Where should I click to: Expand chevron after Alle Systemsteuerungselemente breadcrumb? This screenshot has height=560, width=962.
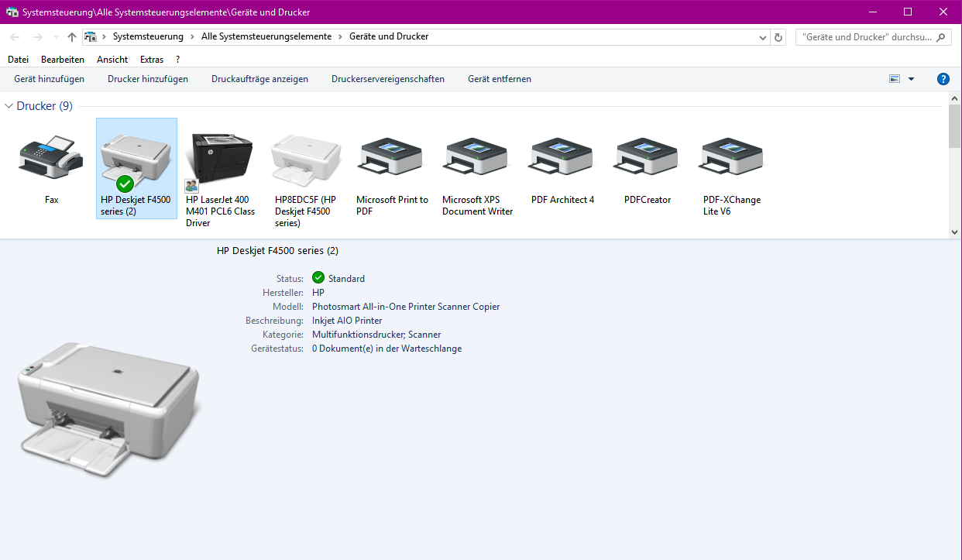(x=340, y=36)
